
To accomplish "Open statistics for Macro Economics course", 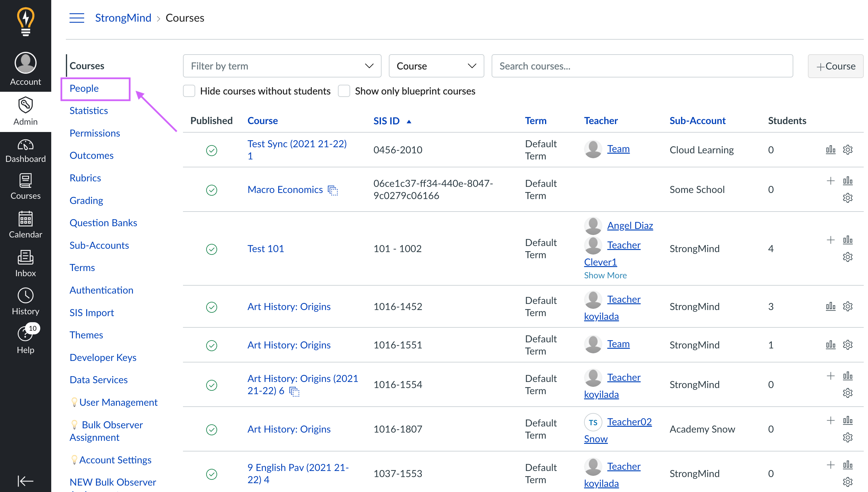I will tap(848, 181).
